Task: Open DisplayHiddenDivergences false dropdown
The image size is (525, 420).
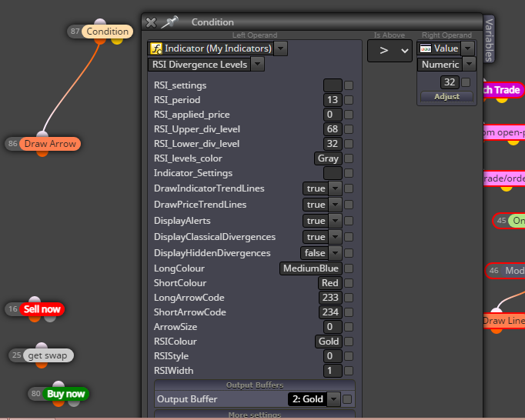Action: click(x=335, y=253)
